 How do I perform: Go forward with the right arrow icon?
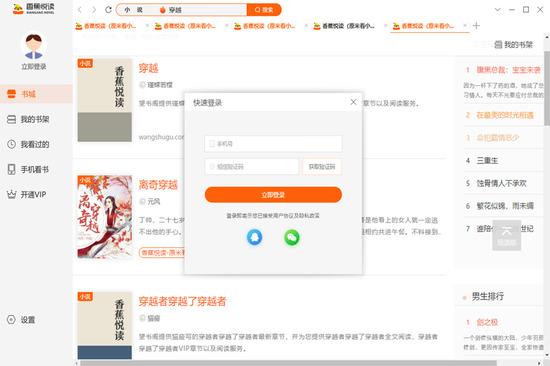(94, 10)
